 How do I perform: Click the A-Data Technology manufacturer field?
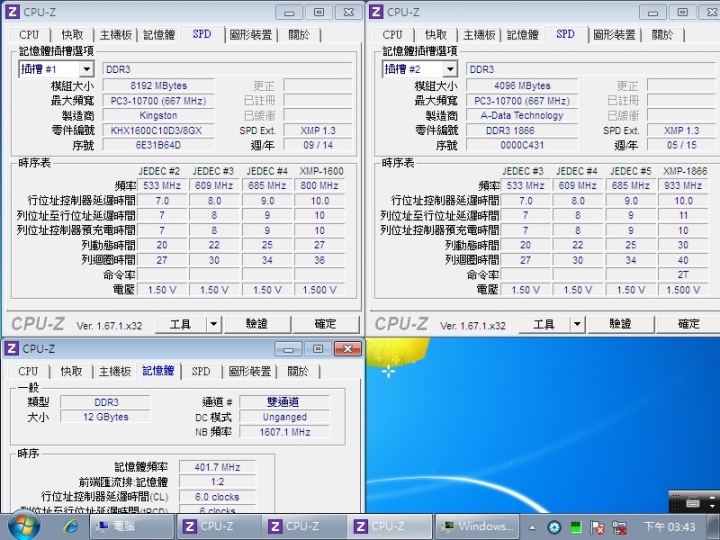[x=522, y=115]
